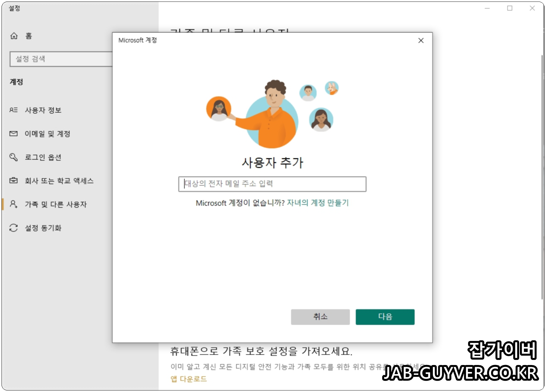Maximize the 설정 window
Image resolution: width=546 pixels, height=392 pixels.
click(510, 8)
